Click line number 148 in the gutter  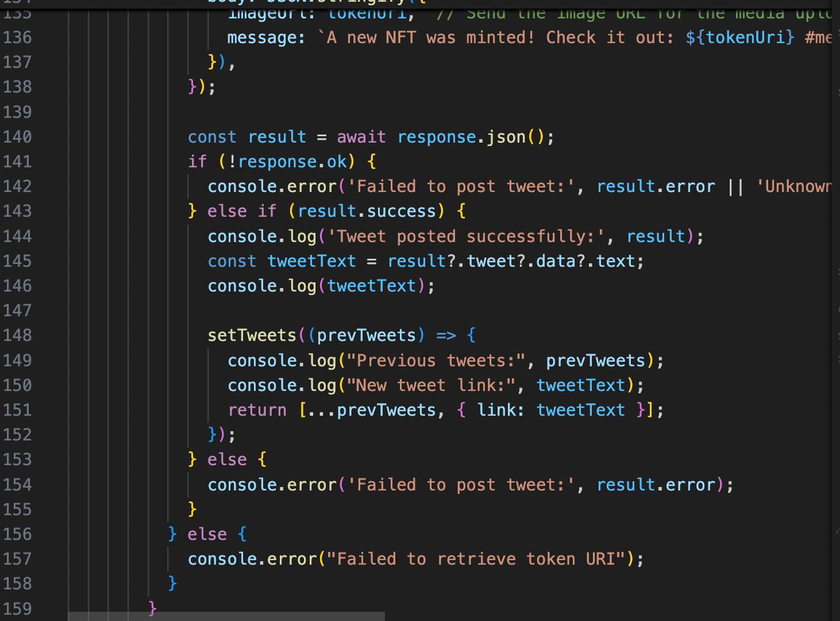click(x=17, y=335)
